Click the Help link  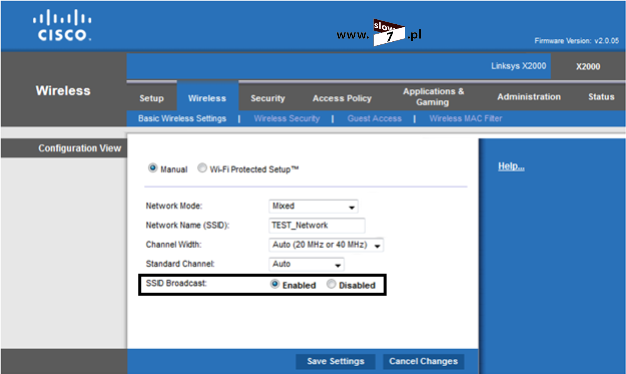(x=511, y=166)
